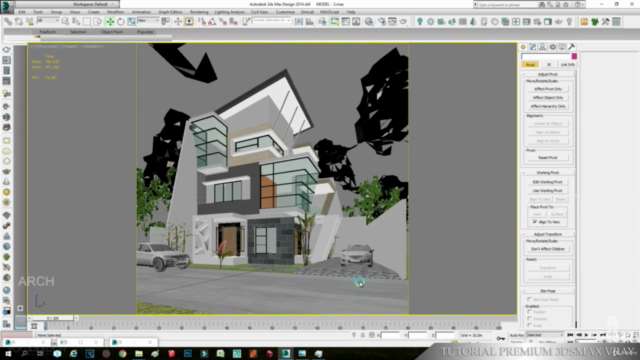
Task: Switch to the Object Paint ribbon tab
Action: (112, 32)
